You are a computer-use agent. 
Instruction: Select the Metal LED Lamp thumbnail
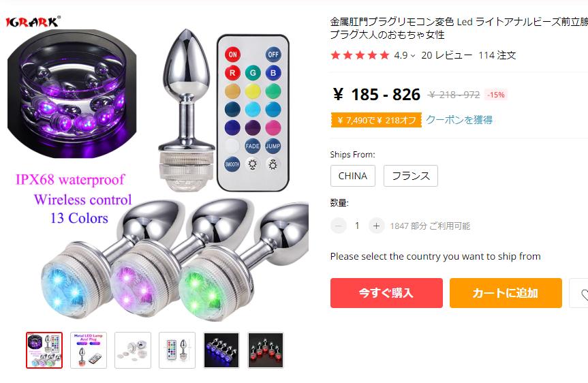coord(89,350)
